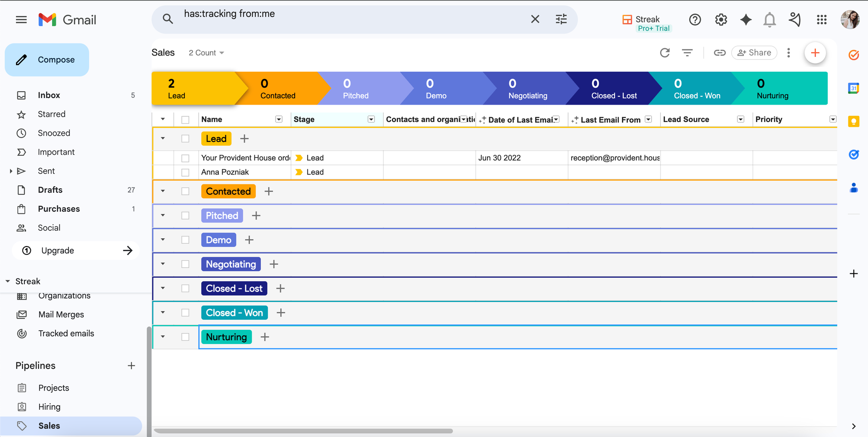Open the Projects pipeline
868x437 pixels.
click(53, 388)
